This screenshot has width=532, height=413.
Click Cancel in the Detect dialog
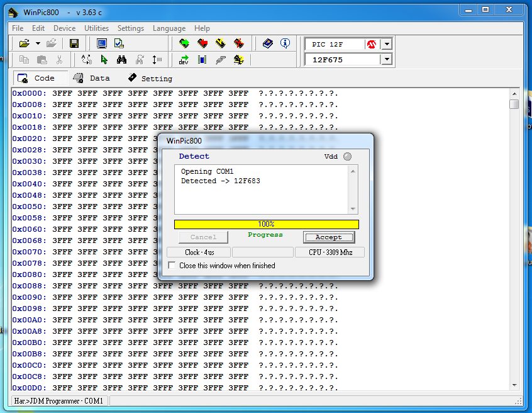pyautogui.click(x=203, y=237)
